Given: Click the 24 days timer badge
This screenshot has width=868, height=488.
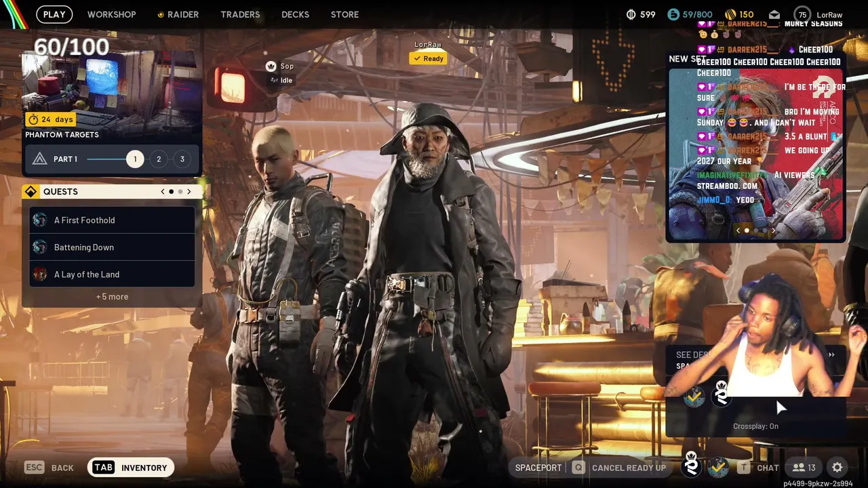Looking at the screenshot, I should point(51,119).
